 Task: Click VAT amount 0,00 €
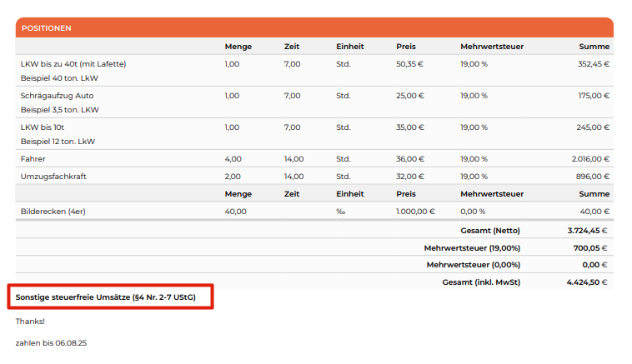(595, 265)
